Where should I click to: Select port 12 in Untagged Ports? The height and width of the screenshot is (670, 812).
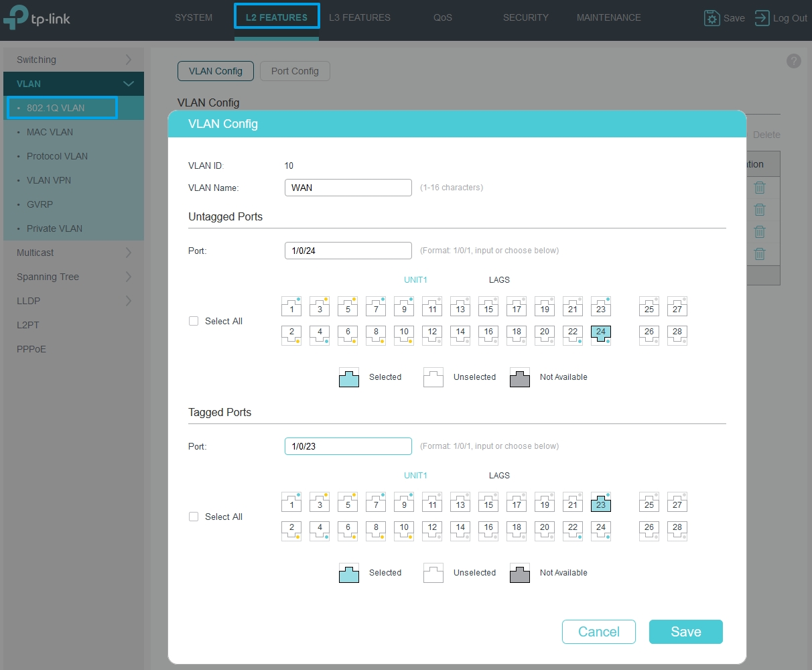pyautogui.click(x=432, y=334)
